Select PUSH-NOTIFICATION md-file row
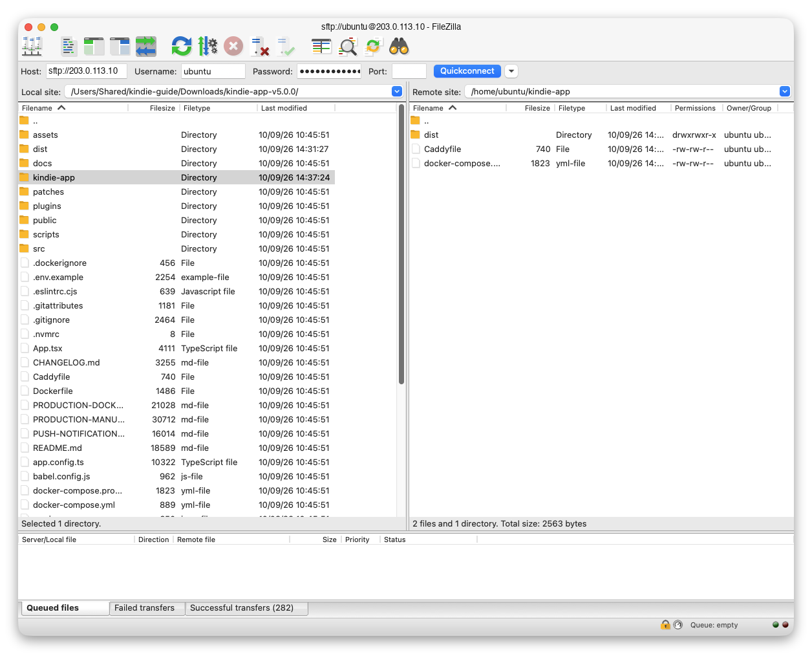The image size is (812, 654). (176, 433)
